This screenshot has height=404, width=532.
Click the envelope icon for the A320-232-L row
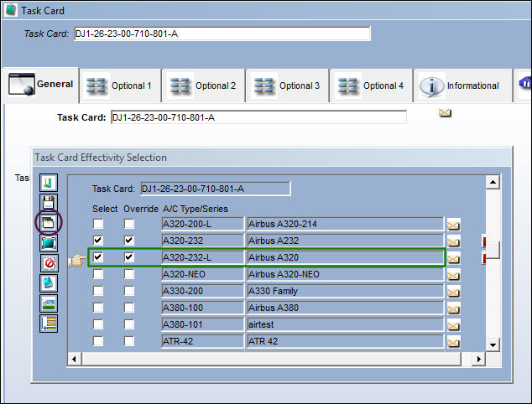(x=453, y=259)
